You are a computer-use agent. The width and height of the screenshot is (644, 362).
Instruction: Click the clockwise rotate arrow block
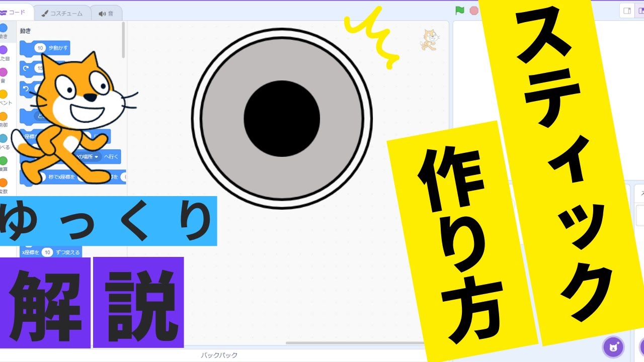click(x=26, y=68)
